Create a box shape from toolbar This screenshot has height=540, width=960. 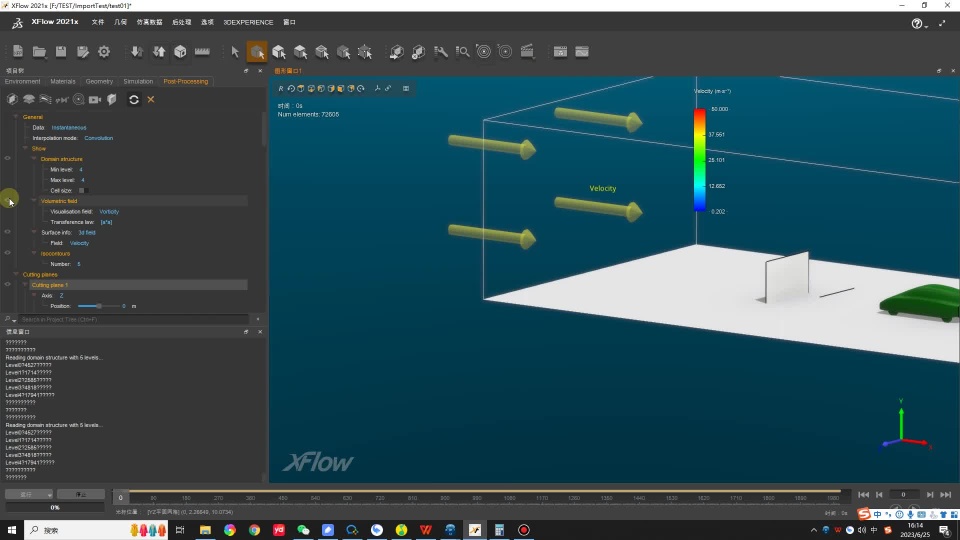pyautogui.click(x=180, y=51)
